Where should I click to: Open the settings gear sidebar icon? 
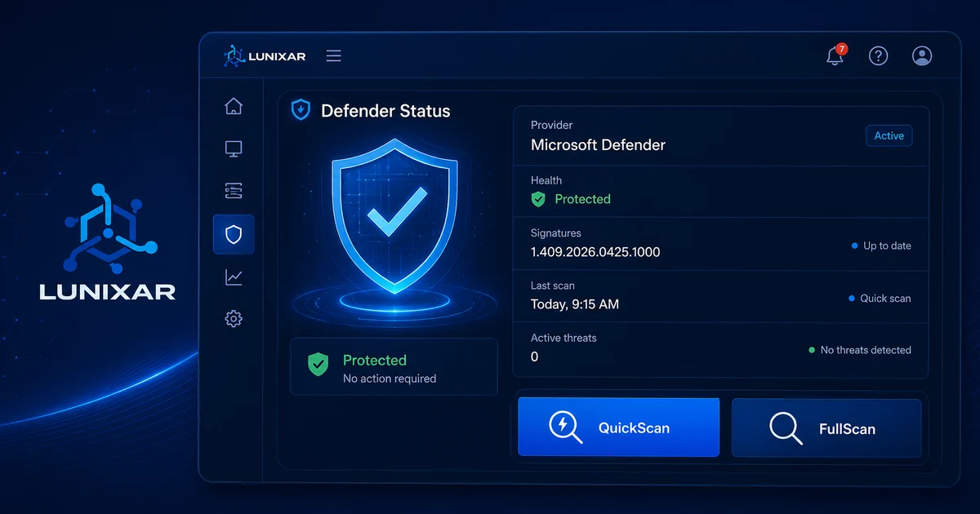tap(234, 319)
